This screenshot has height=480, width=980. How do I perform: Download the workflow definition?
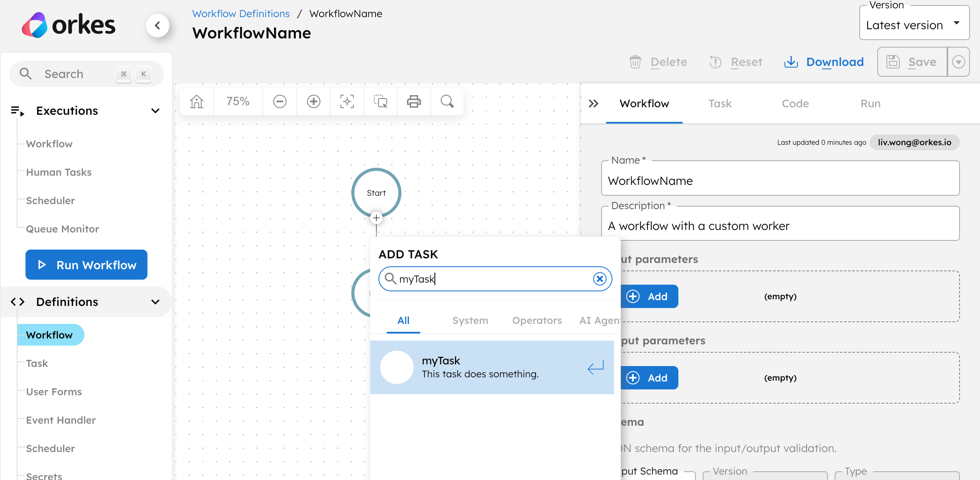click(824, 62)
